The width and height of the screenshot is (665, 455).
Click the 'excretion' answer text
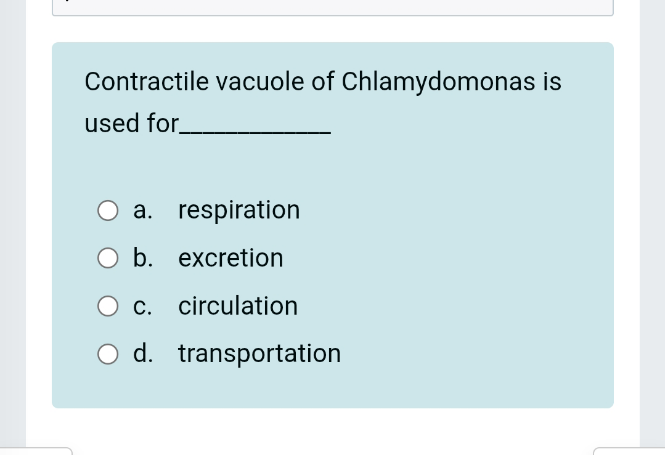click(x=231, y=258)
